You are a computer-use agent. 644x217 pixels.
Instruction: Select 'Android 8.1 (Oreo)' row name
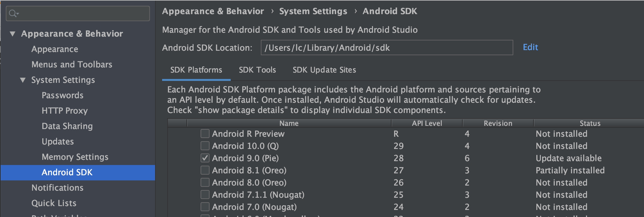tap(249, 170)
